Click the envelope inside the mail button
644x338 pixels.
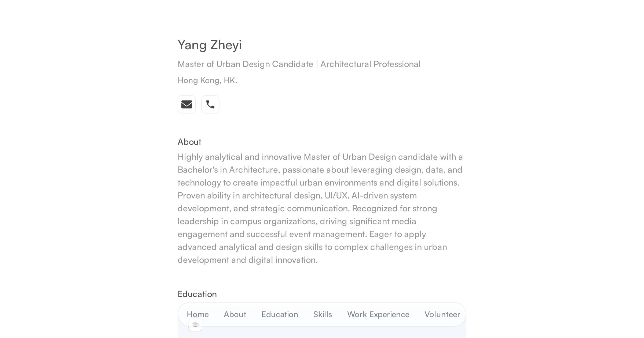coord(186,104)
